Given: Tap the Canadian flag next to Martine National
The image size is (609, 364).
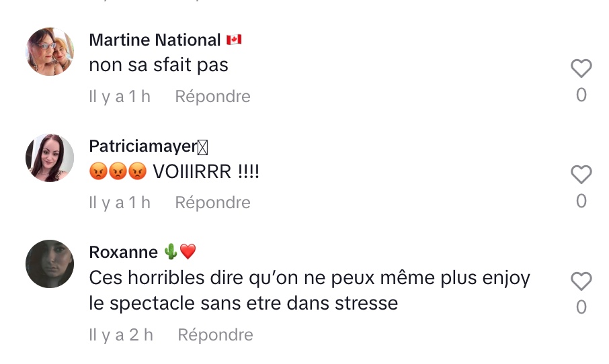Looking at the screenshot, I should pyautogui.click(x=234, y=40).
